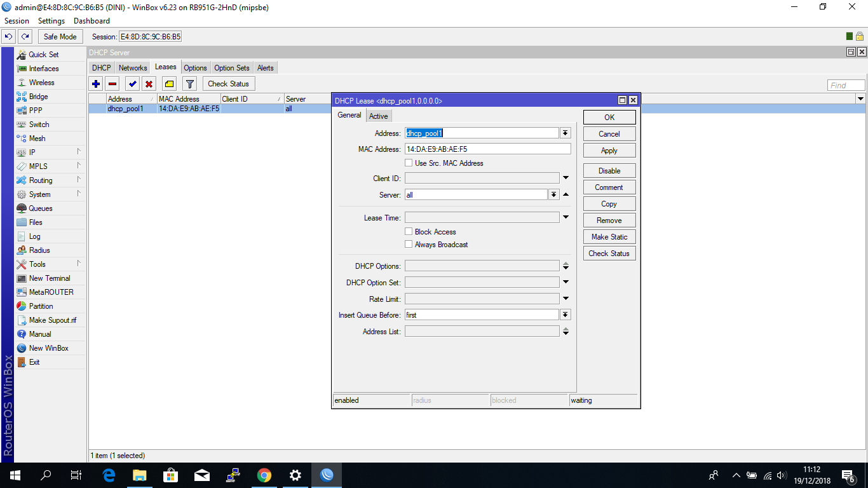Open the Server dropdown arrow

[554, 195]
